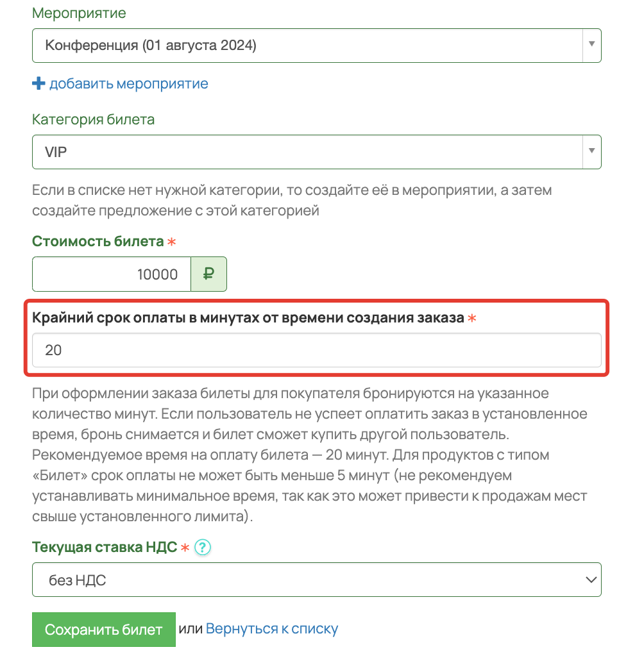Click the ruble currency icon

click(x=208, y=274)
